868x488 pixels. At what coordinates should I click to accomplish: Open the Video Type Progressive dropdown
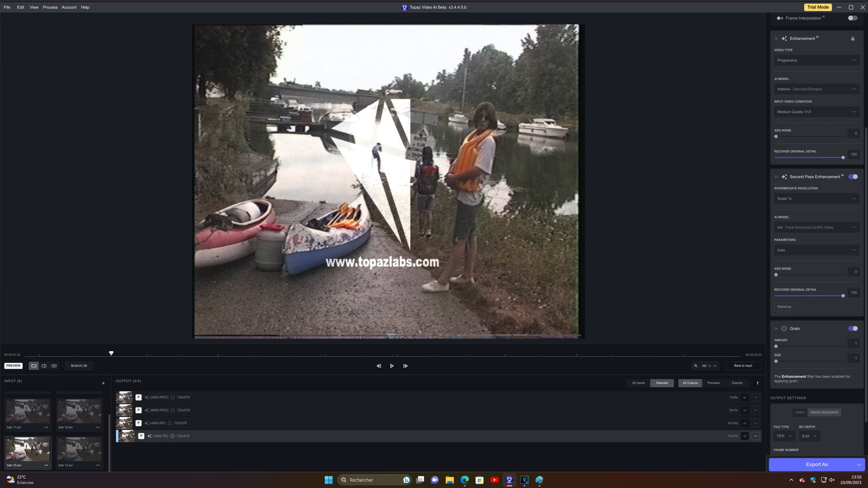(816, 61)
